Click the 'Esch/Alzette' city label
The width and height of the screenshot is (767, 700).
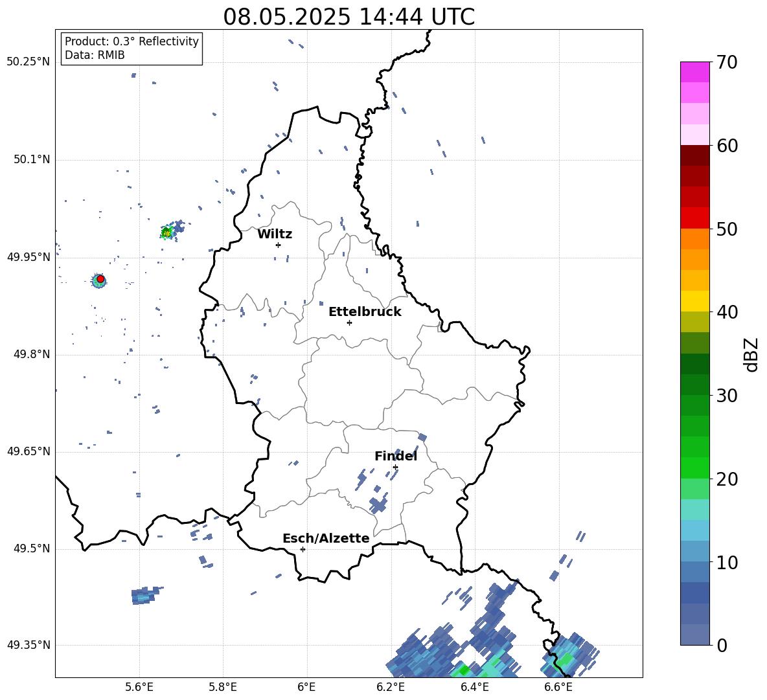326,538
